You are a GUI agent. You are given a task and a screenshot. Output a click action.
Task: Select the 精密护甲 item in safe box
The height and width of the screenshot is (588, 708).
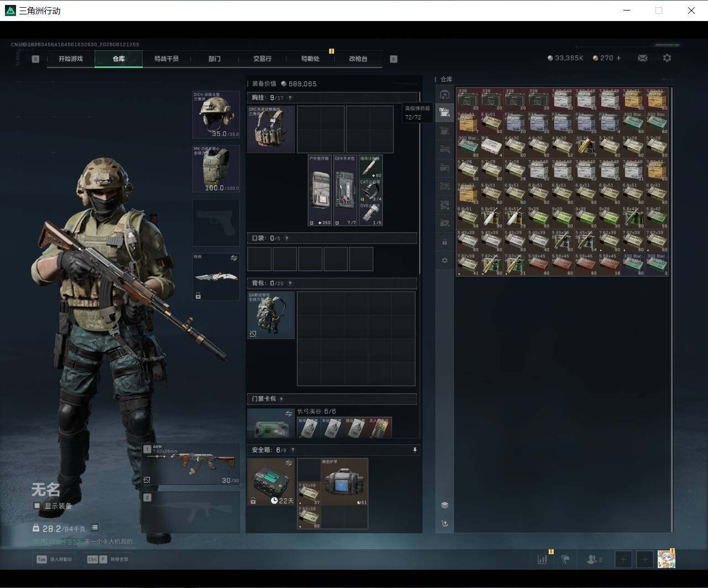344,482
